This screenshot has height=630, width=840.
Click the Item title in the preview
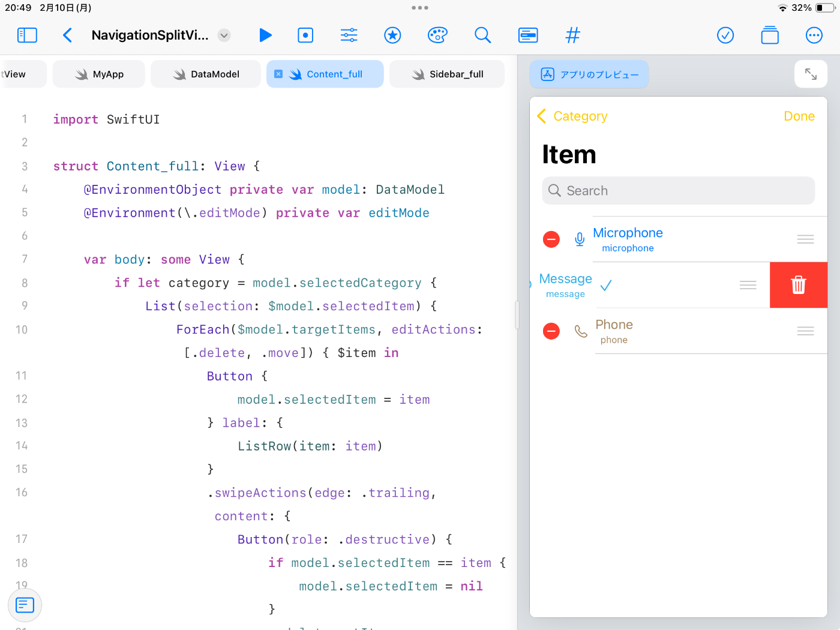tap(569, 154)
